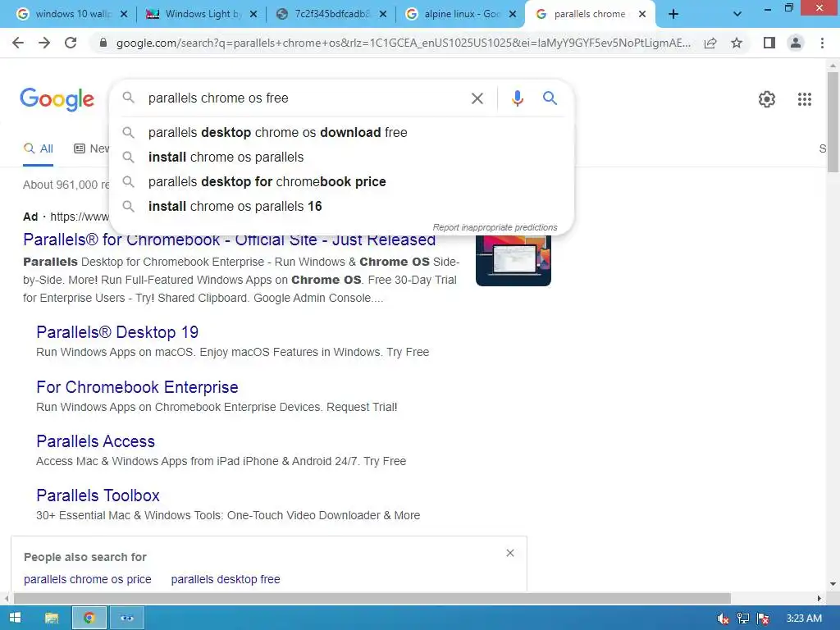Switch to the '7c2f345bdfcadb8' tab
Viewport: 840px width, 630px height.
pos(331,14)
